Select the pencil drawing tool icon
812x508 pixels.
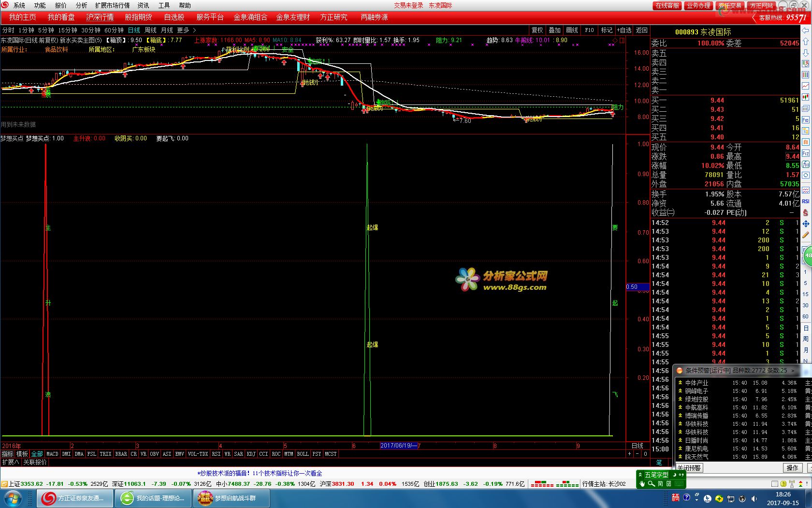[806, 236]
